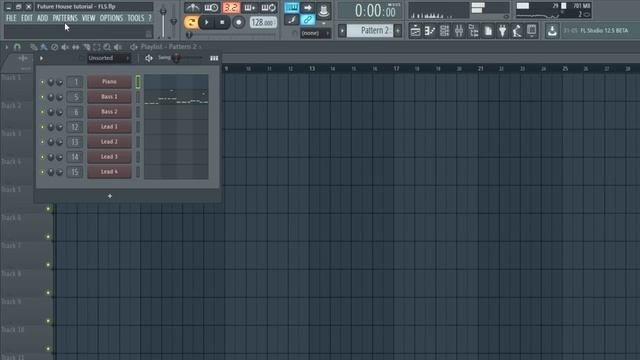Stop playback with the stop button
Screen dimensions: 640x360
222,22
